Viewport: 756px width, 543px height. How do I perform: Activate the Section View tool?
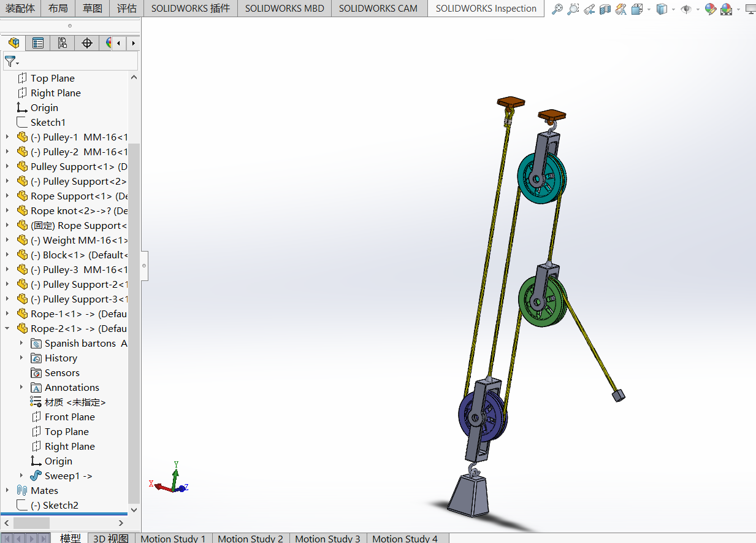(605, 9)
